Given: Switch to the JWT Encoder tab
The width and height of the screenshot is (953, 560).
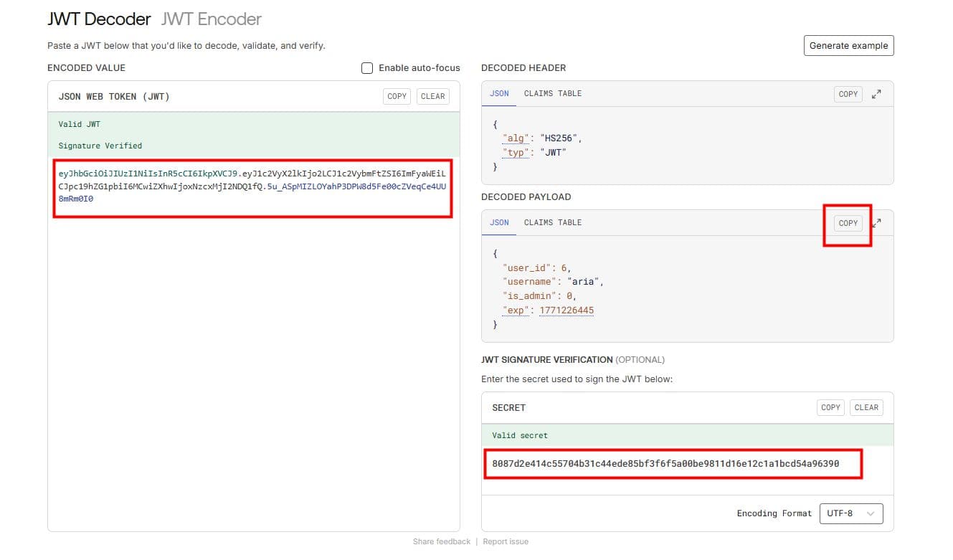Looking at the screenshot, I should (x=212, y=19).
